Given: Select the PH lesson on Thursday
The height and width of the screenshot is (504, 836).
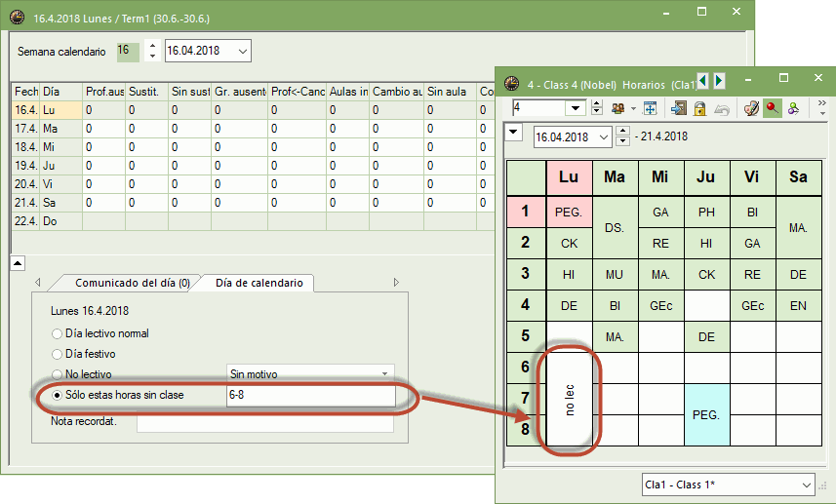Looking at the screenshot, I should [706, 213].
